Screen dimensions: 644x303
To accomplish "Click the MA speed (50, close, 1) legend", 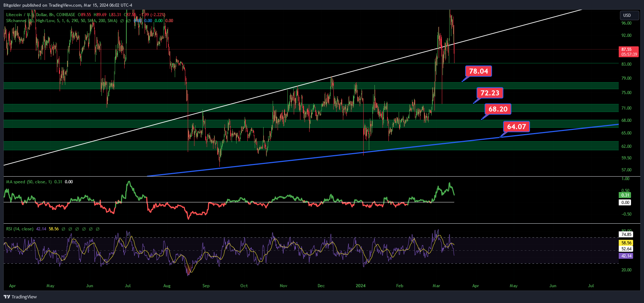I will tap(29, 182).
